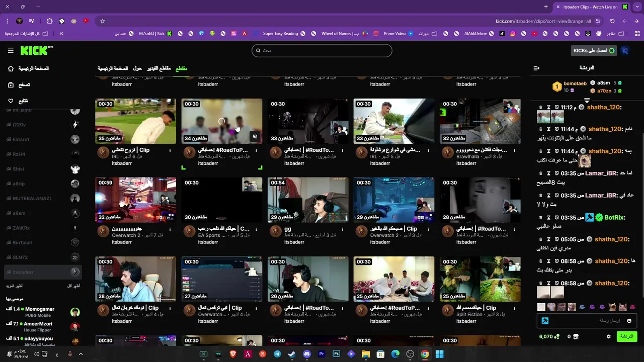Toggle system volume icon in the tray
This screenshot has width=644, height=362.
click(36, 354)
